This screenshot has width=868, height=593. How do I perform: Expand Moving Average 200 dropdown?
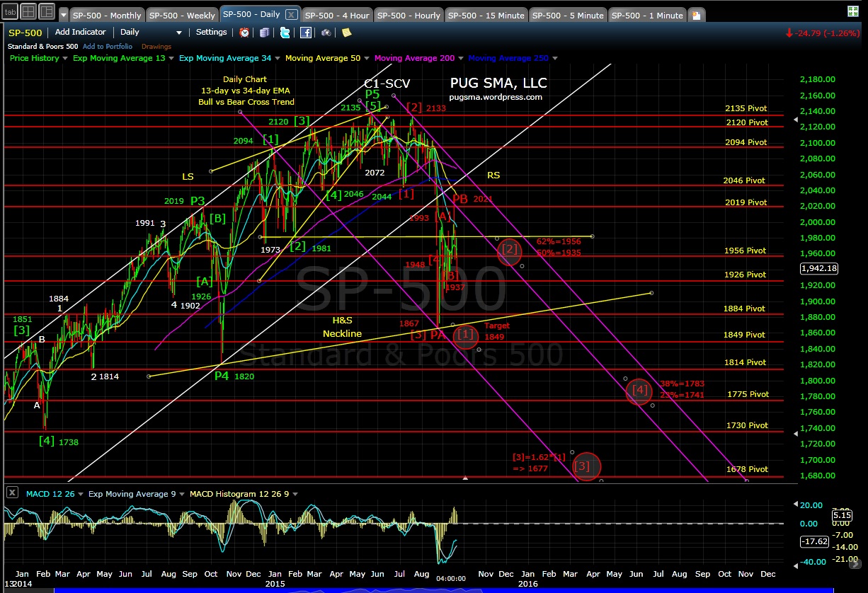pyautogui.click(x=459, y=59)
